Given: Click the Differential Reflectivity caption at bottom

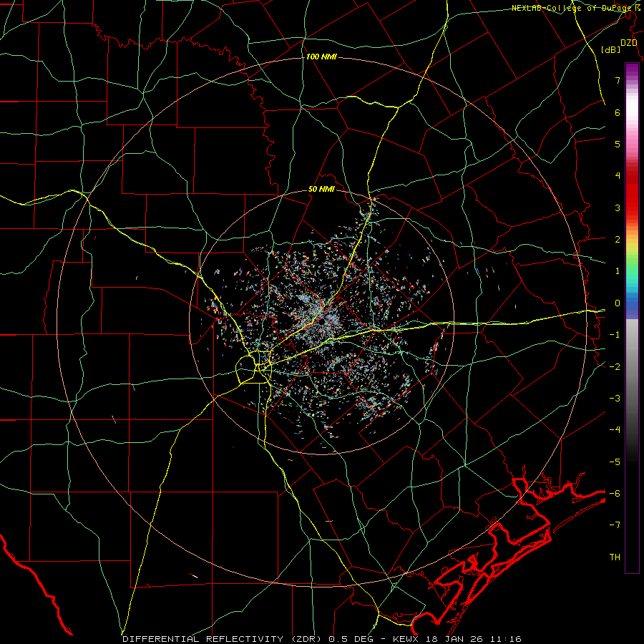Looking at the screenshot, I should (322, 639).
